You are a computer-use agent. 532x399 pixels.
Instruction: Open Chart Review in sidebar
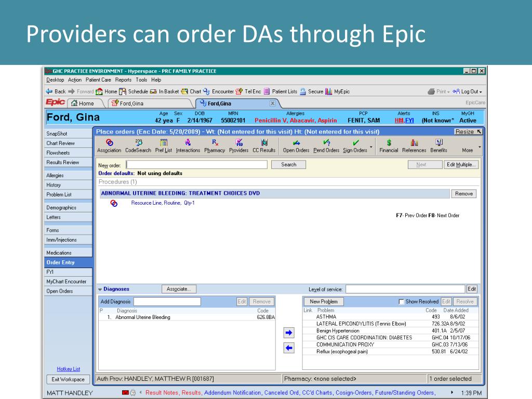pyautogui.click(x=68, y=143)
